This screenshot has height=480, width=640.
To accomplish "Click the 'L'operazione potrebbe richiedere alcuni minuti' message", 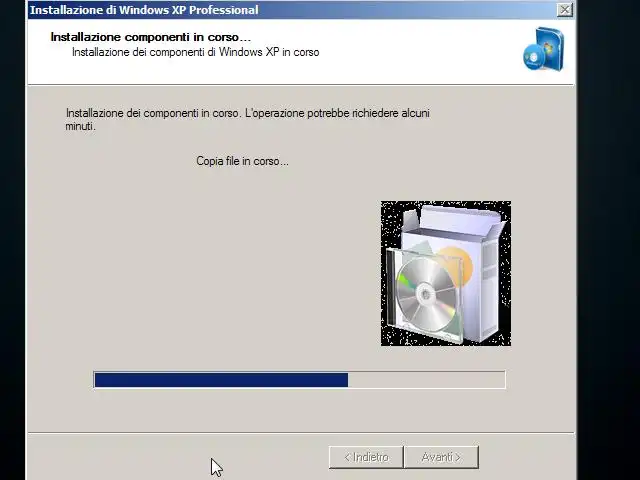I will pyautogui.click(x=247, y=119).
